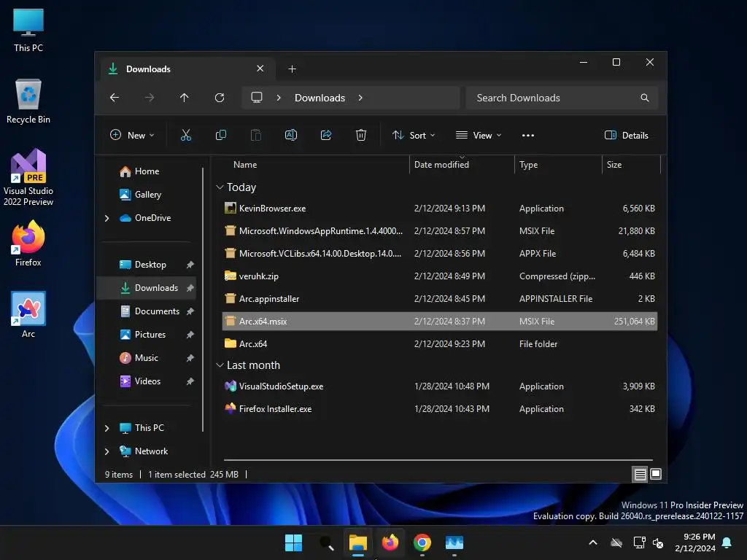747x560 pixels.
Task: Open the View dropdown
Action: coord(479,135)
